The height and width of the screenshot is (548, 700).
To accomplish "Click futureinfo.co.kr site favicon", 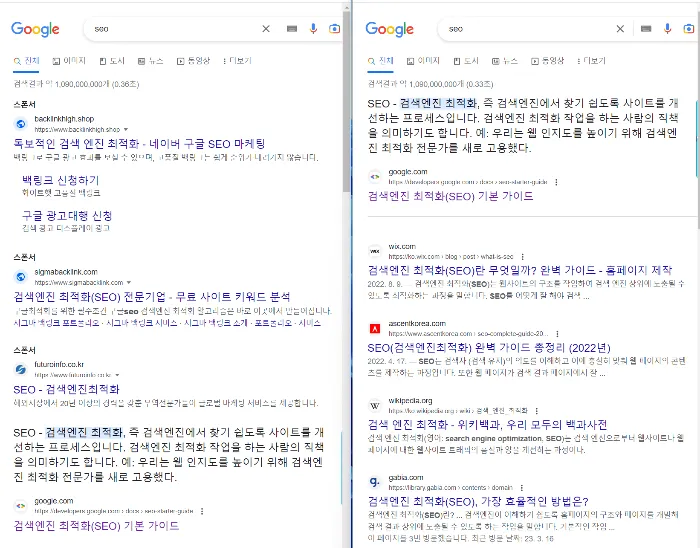I will (x=21, y=369).
